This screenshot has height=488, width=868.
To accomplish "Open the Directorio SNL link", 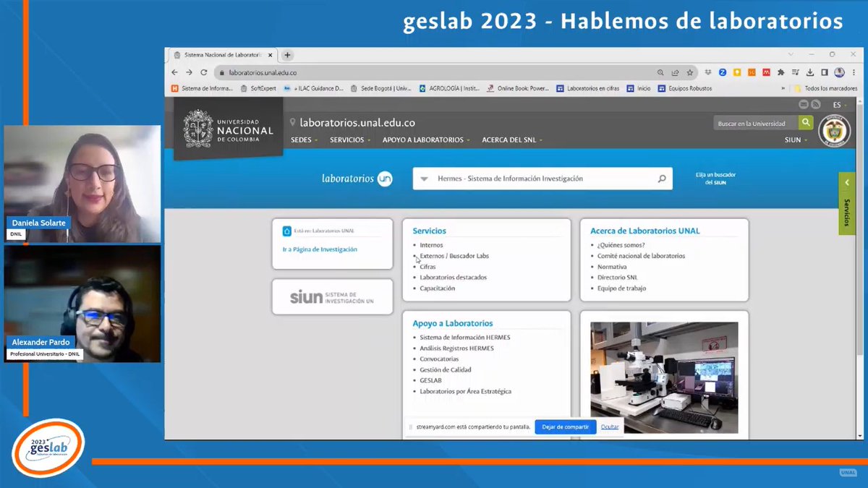I will [x=617, y=278].
